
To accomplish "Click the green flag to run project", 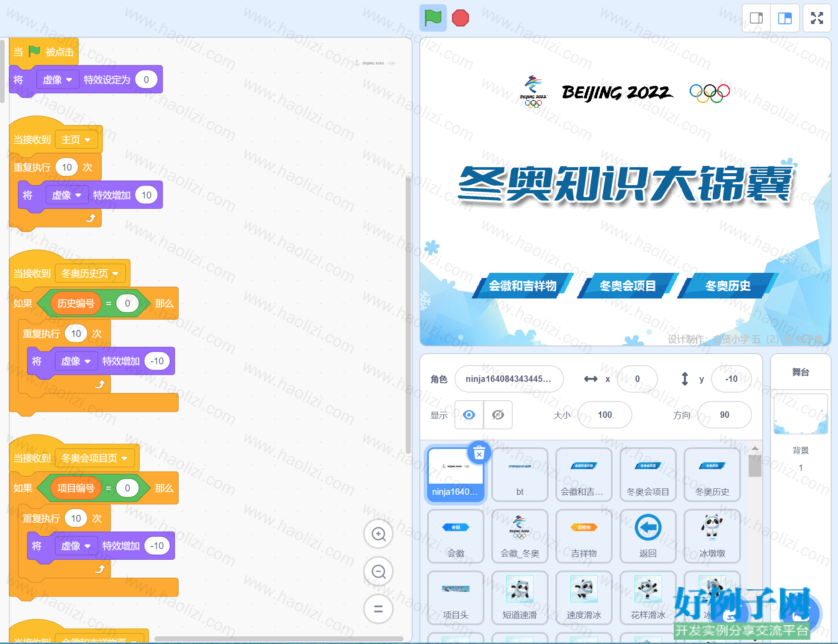I will coord(433,18).
